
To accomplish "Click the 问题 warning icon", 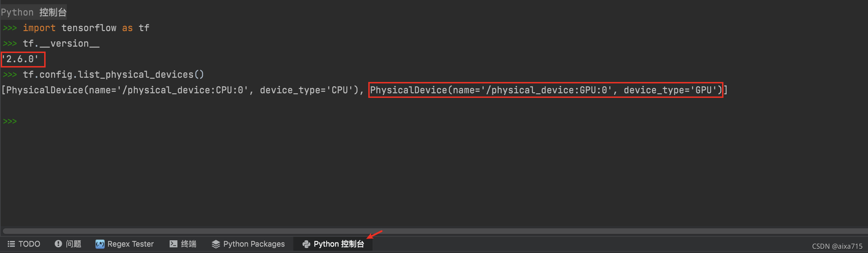I will click(x=58, y=244).
